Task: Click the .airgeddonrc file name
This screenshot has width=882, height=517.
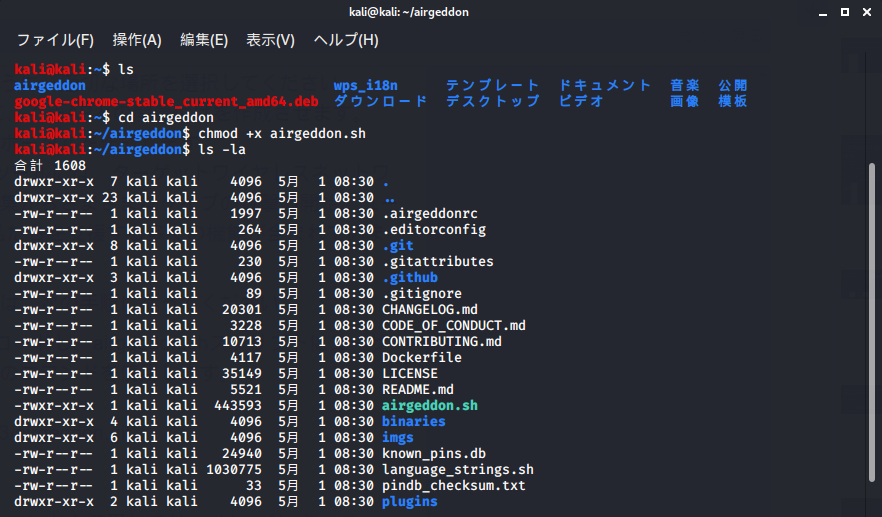Action: pos(430,214)
